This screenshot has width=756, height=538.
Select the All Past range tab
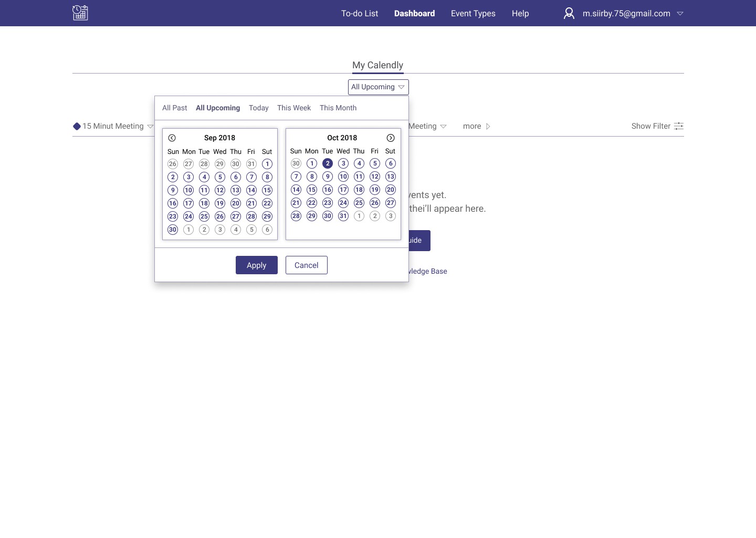point(174,108)
